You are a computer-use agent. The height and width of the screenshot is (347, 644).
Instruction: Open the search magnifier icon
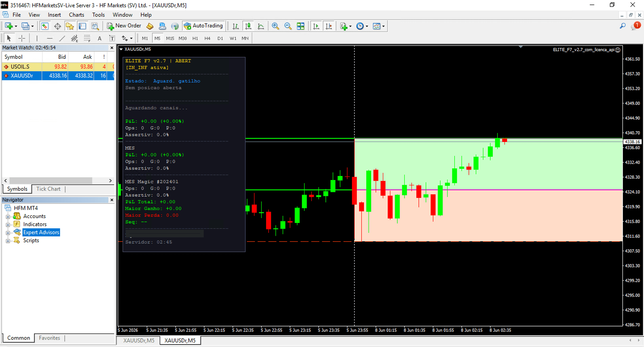pos(623,26)
